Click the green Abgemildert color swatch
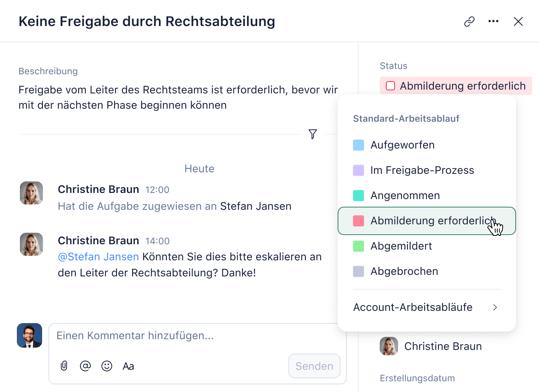The width and height of the screenshot is (539, 392). click(358, 246)
